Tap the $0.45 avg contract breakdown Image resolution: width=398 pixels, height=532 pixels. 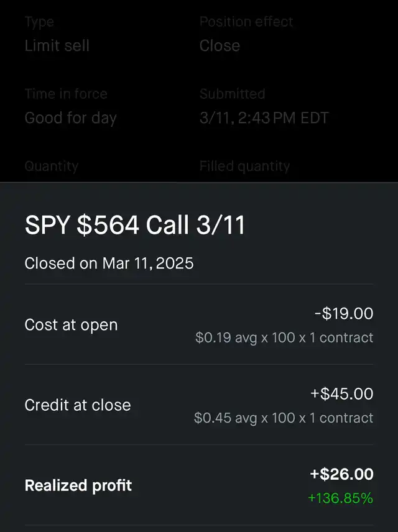[x=284, y=418]
